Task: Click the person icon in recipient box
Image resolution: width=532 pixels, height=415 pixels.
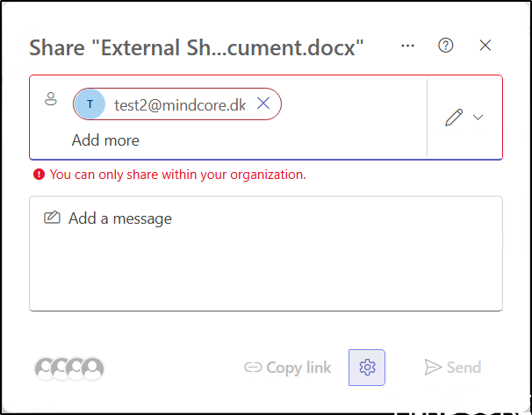Action: [50, 100]
